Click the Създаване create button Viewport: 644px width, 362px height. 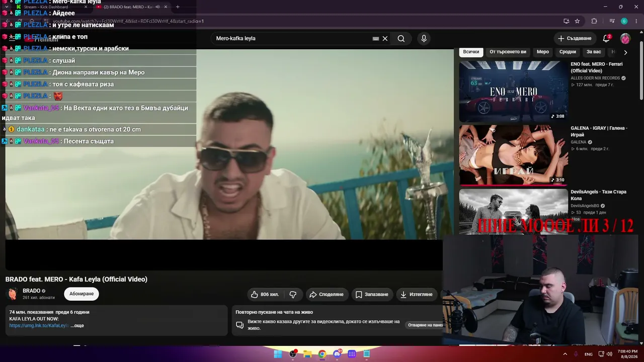click(x=575, y=39)
